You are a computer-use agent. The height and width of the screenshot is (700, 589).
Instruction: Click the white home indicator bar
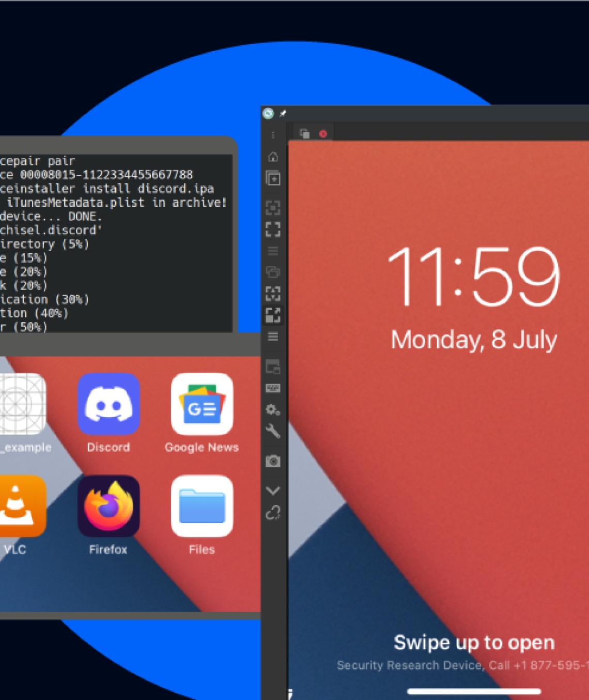tap(474, 691)
